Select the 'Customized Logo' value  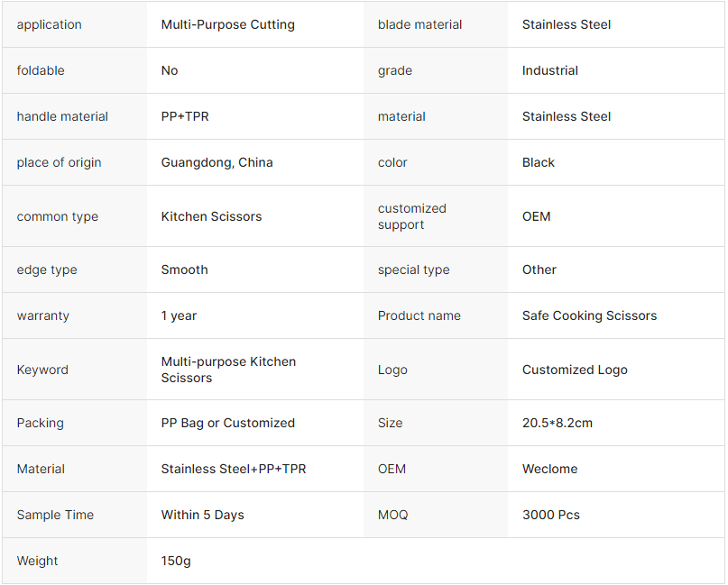click(575, 370)
